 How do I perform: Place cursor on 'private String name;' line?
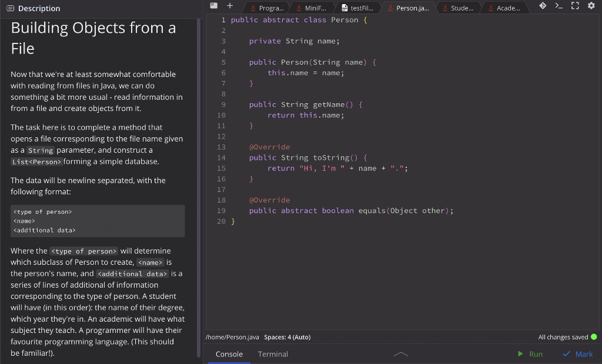coord(294,41)
